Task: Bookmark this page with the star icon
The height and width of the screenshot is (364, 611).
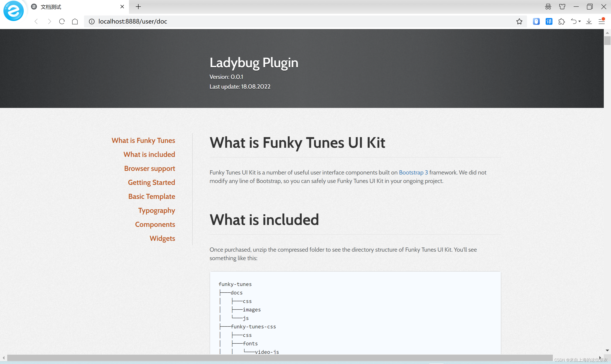Action: coord(519,22)
